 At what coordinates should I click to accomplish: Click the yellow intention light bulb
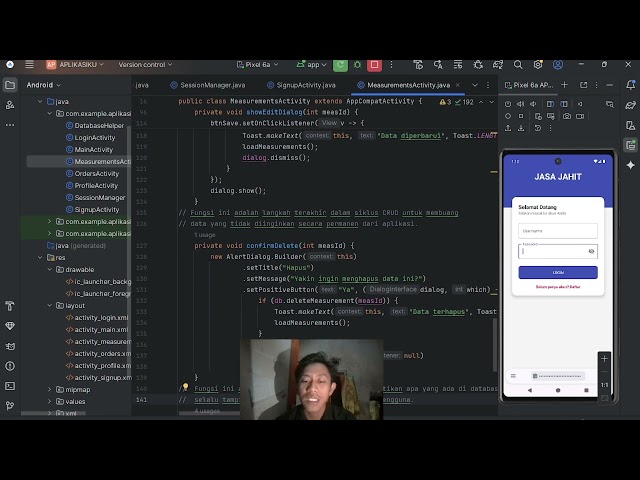tap(186, 386)
